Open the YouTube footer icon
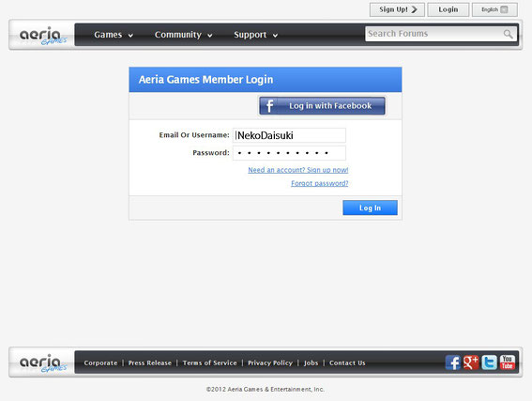Screen dimensions: 532x401 508,362
